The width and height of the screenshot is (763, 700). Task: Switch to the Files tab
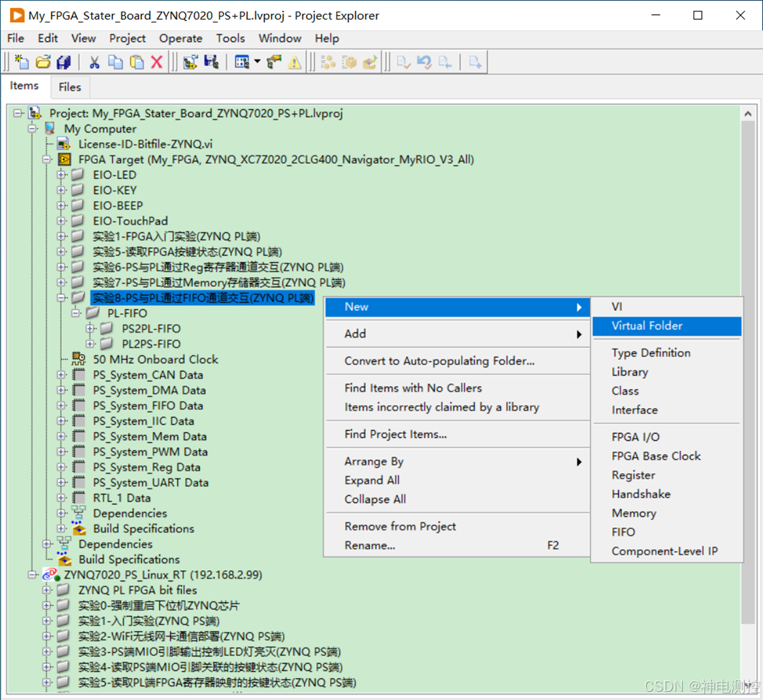pyautogui.click(x=69, y=87)
